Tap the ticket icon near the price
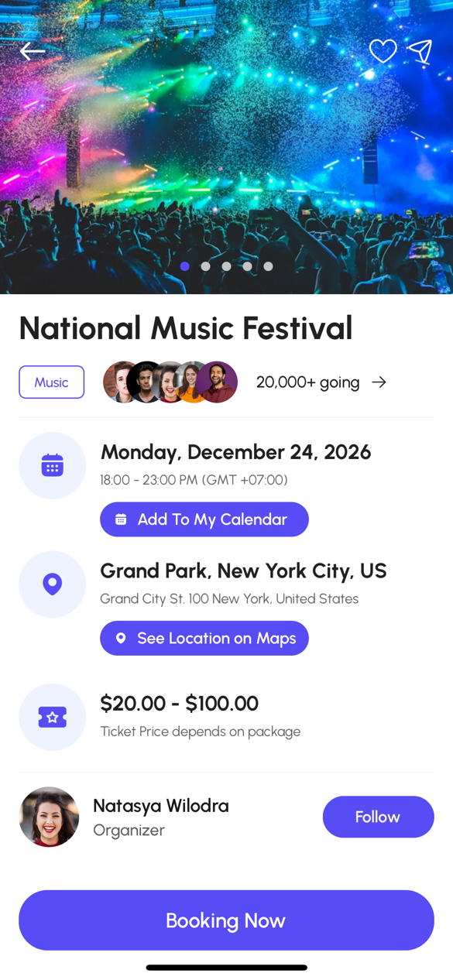The image size is (453, 980). click(x=52, y=717)
